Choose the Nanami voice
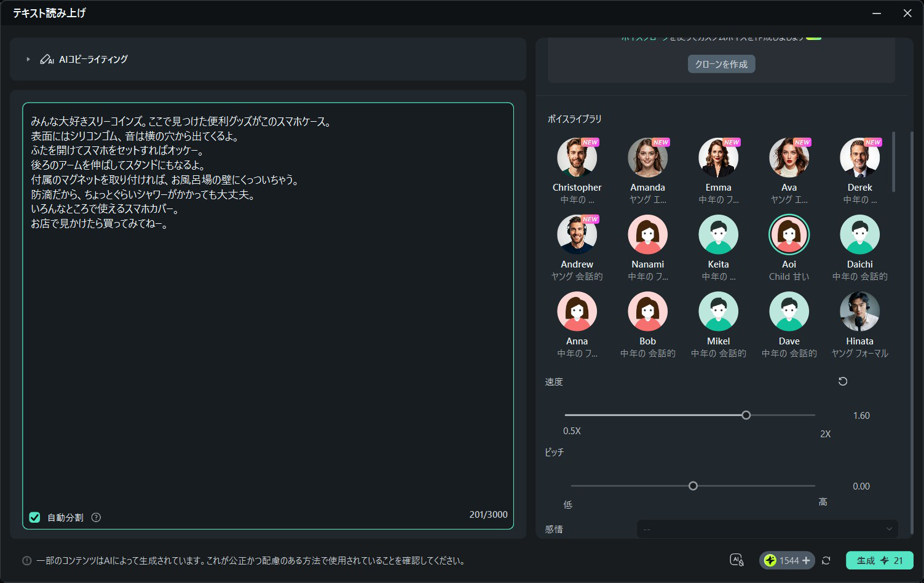This screenshot has height=583, width=924. pos(647,234)
